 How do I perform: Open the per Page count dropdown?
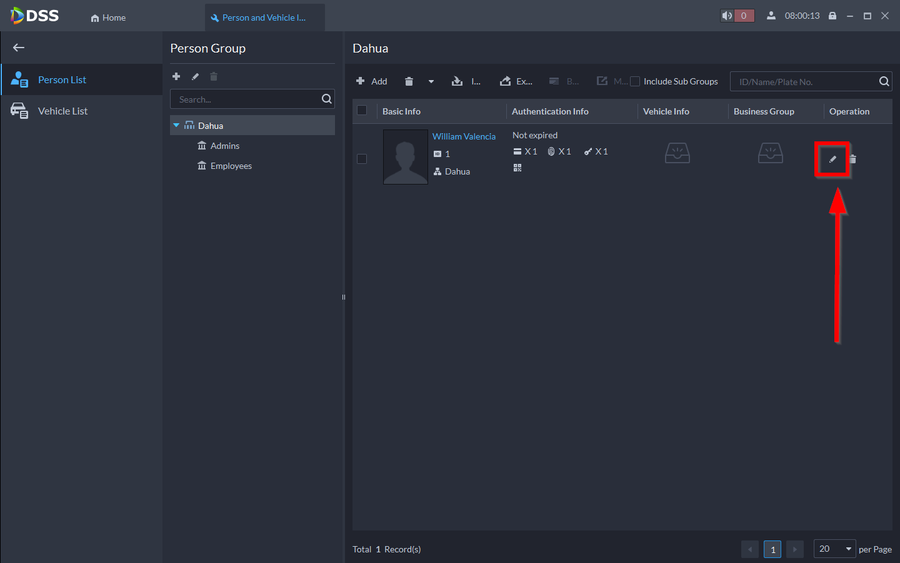point(835,549)
